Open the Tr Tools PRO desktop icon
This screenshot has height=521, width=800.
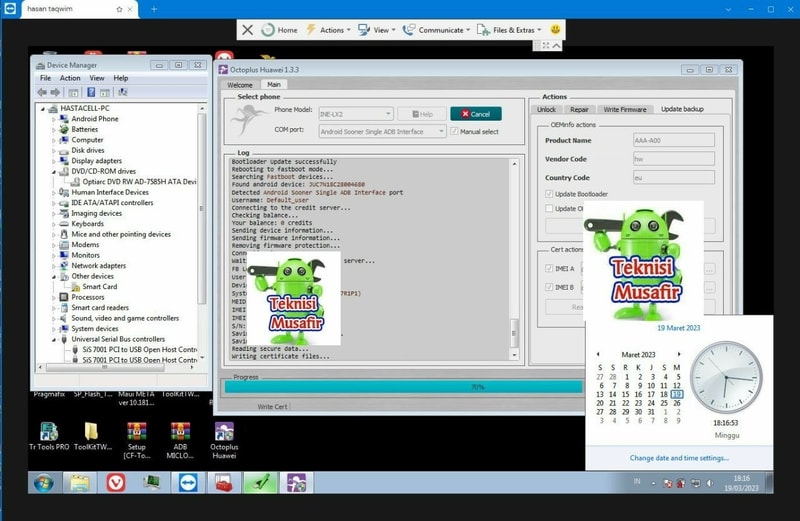(49, 436)
